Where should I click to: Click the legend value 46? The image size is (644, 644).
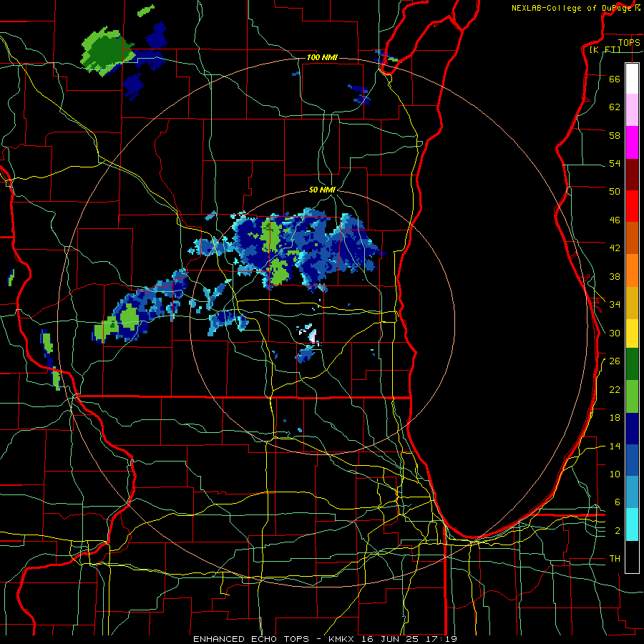pyautogui.click(x=615, y=220)
